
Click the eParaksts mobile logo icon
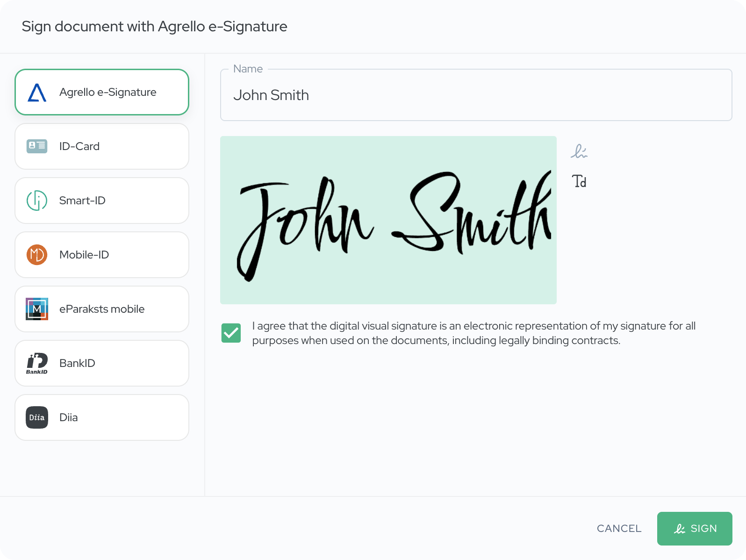coord(37,309)
